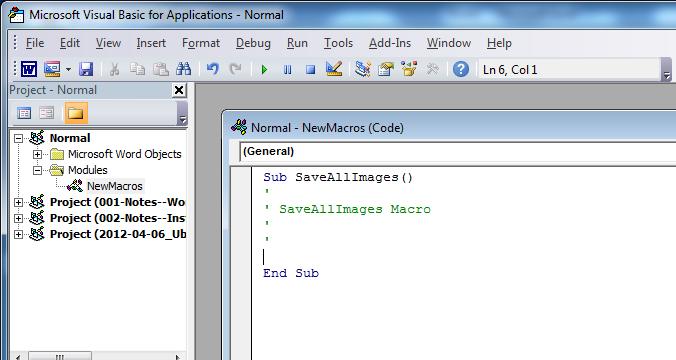The height and width of the screenshot is (360, 676).
Task: Open the Debug menu
Action: 253,43
